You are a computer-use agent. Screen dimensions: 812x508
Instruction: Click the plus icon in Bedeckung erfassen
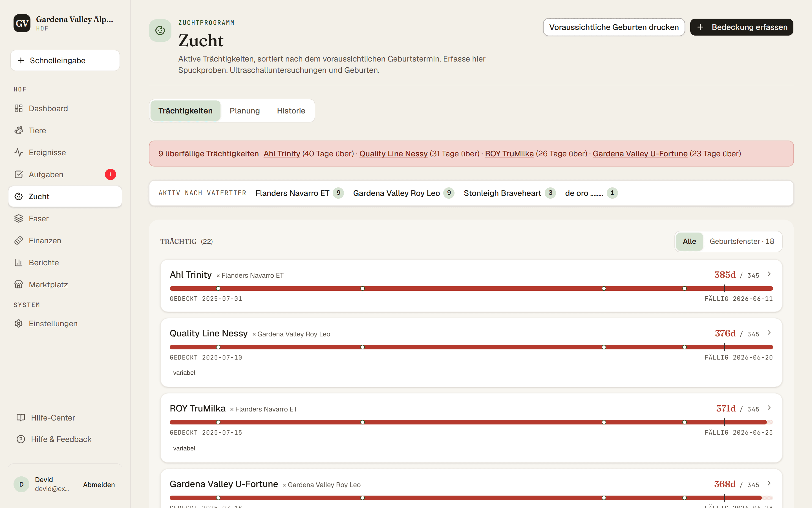pos(700,27)
